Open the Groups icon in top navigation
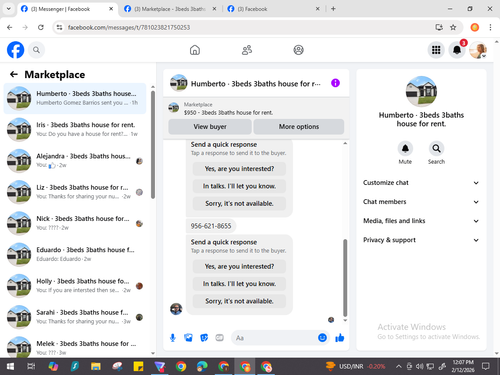This screenshot has height=375, width=500. [x=298, y=50]
